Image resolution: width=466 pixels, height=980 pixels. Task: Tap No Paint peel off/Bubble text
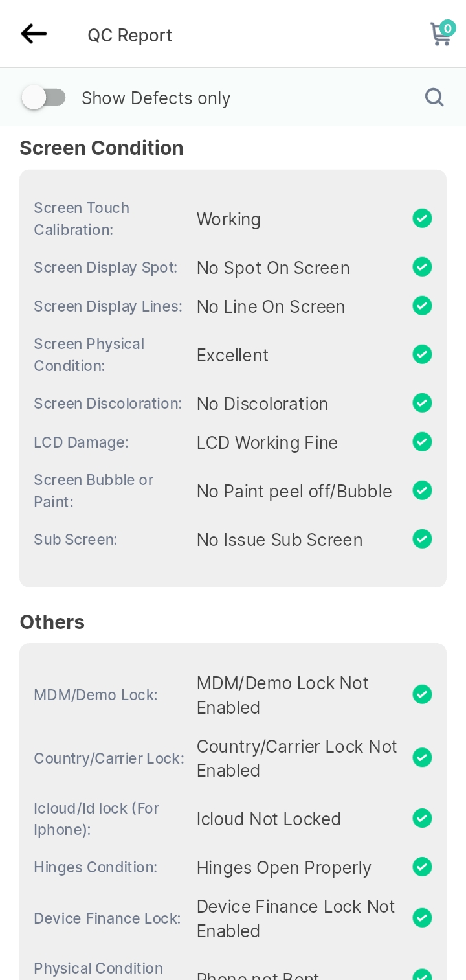[294, 492]
